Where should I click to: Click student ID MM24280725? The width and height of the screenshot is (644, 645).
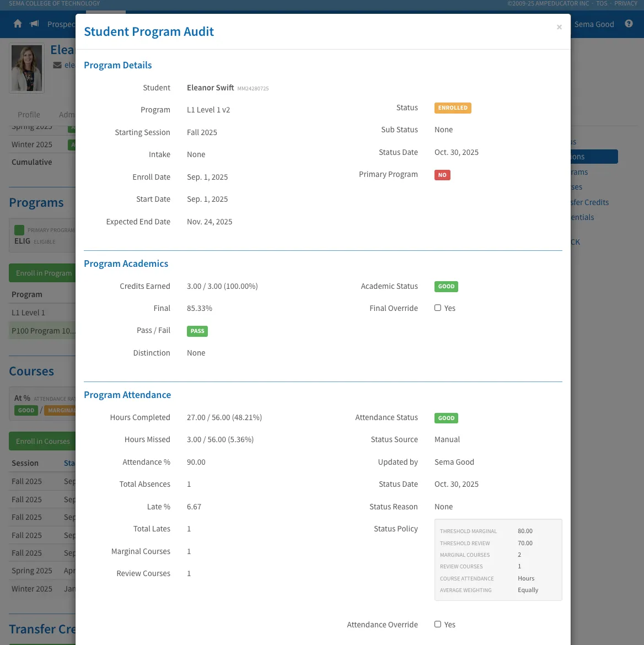[x=253, y=88]
